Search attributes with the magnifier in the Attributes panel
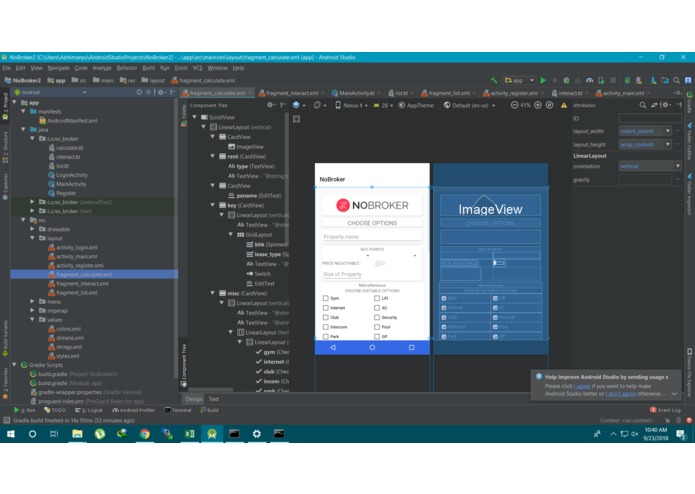695x494 pixels. 643,105
